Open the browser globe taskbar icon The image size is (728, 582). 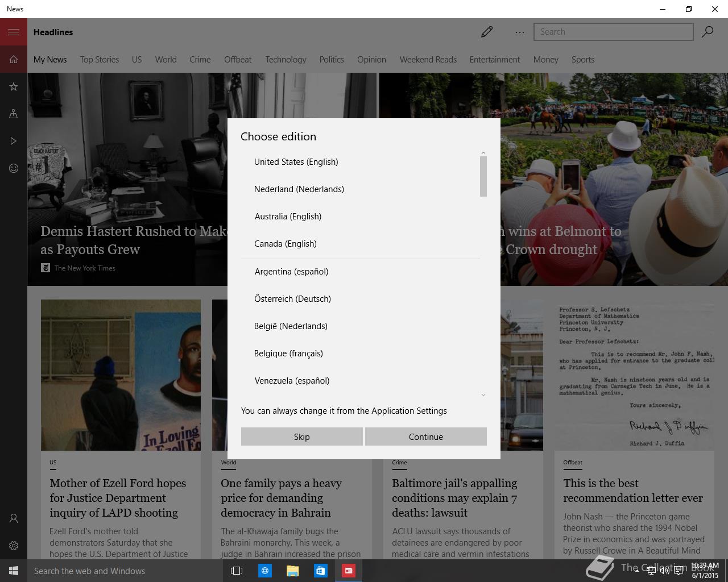pyautogui.click(x=264, y=571)
